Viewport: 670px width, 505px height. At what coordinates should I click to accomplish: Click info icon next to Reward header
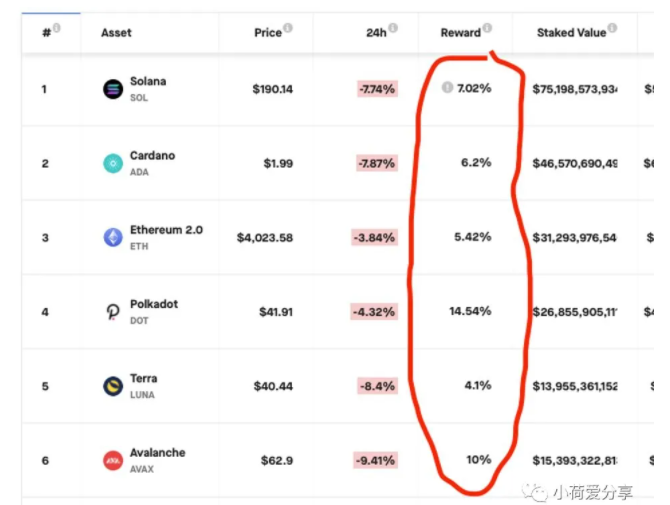pos(487,28)
